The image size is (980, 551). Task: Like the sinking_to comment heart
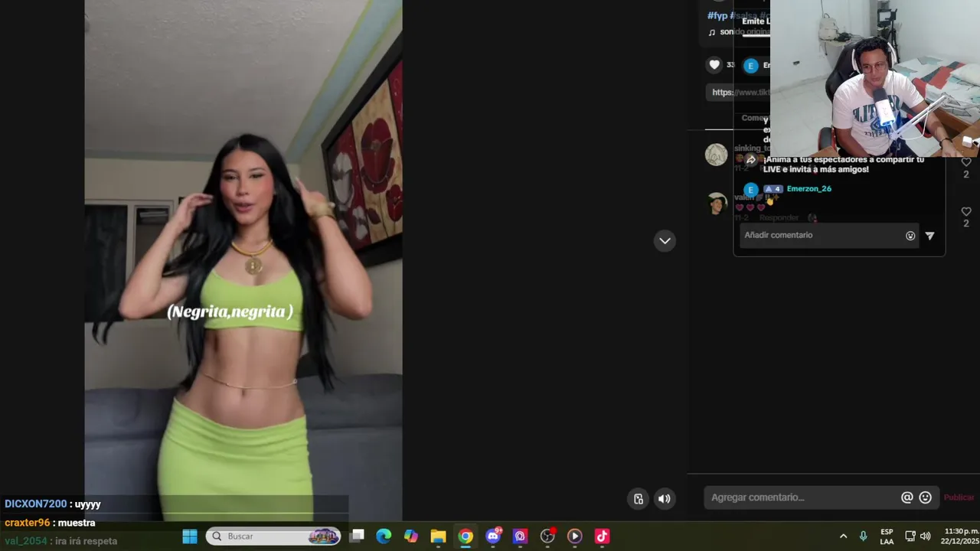pyautogui.click(x=966, y=162)
